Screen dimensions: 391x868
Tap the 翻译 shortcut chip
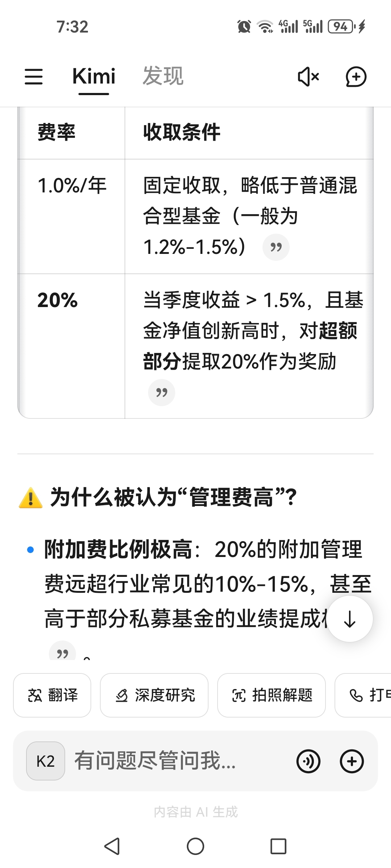pos(52,695)
